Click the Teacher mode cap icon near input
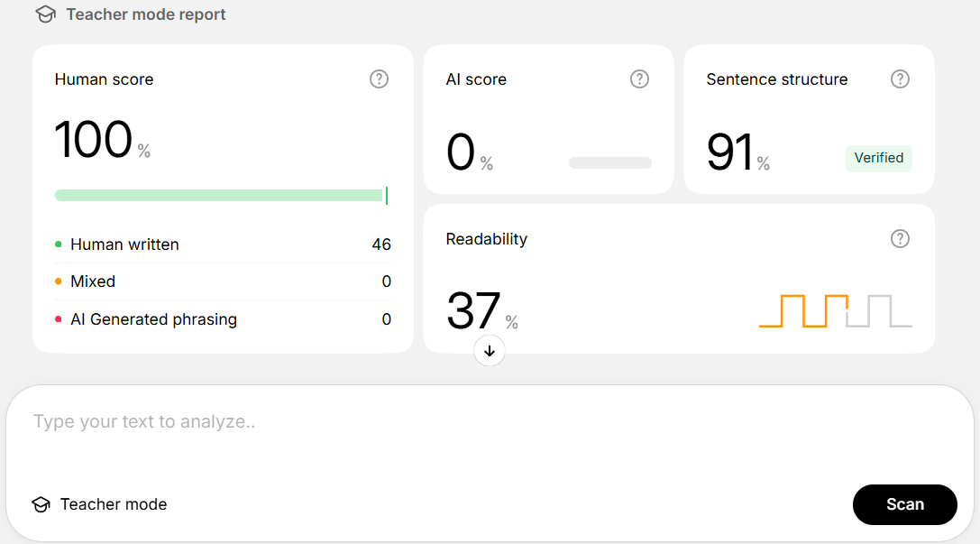The image size is (980, 544). 41,504
